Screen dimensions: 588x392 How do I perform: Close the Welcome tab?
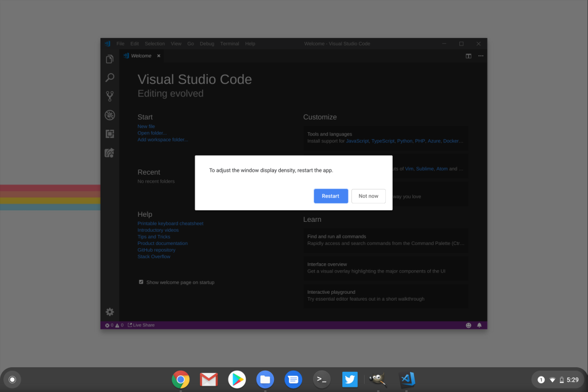point(159,56)
